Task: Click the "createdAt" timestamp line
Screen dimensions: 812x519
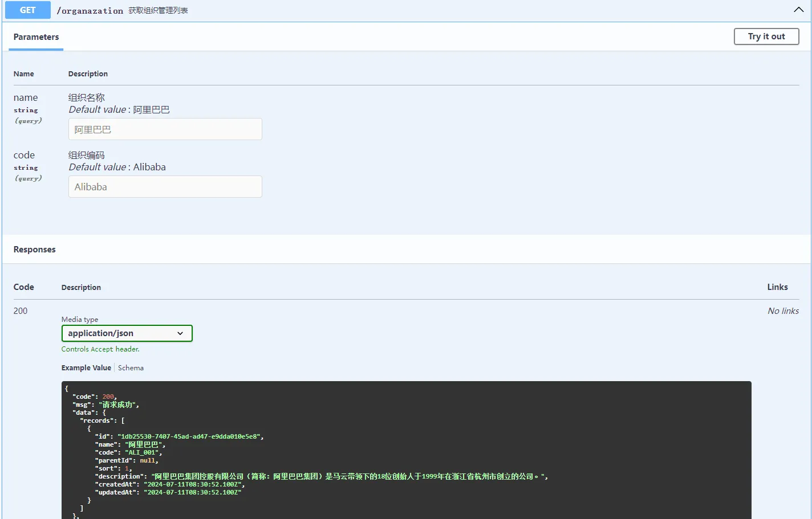Action: [170, 484]
